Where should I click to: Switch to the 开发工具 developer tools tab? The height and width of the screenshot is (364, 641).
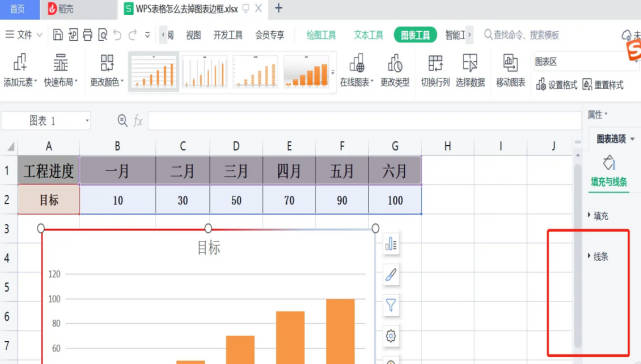(x=228, y=35)
